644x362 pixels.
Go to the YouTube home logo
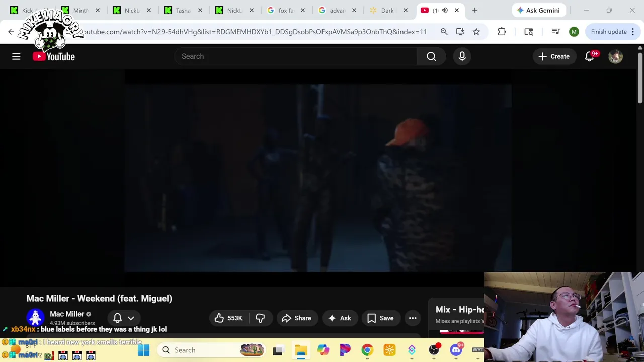click(54, 56)
